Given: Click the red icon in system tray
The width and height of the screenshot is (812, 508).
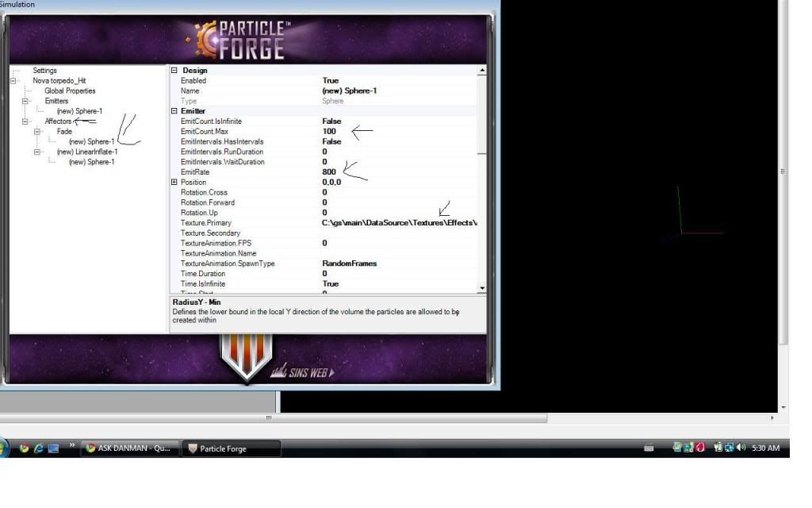Looking at the screenshot, I should (x=701, y=448).
